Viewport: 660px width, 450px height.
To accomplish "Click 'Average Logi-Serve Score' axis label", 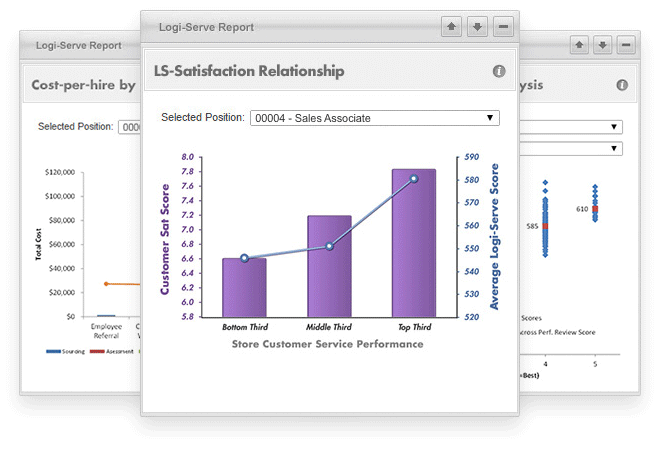I will (494, 237).
